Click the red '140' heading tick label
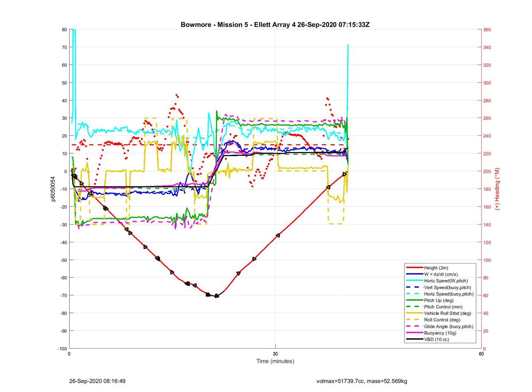Image resolution: width=532 pixels, height=392 pixels. pyautogui.click(x=487, y=225)
